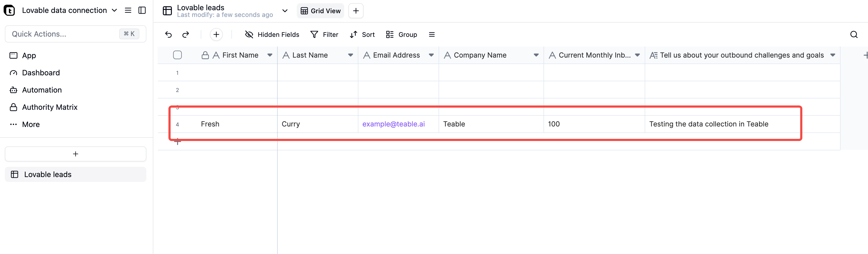Toggle the sidebar panel layout icon

point(142,10)
